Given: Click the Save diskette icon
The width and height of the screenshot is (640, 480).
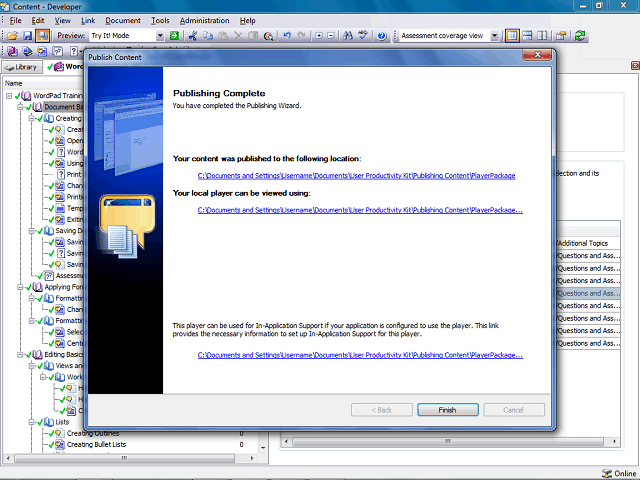Looking at the screenshot, I should (x=27, y=36).
